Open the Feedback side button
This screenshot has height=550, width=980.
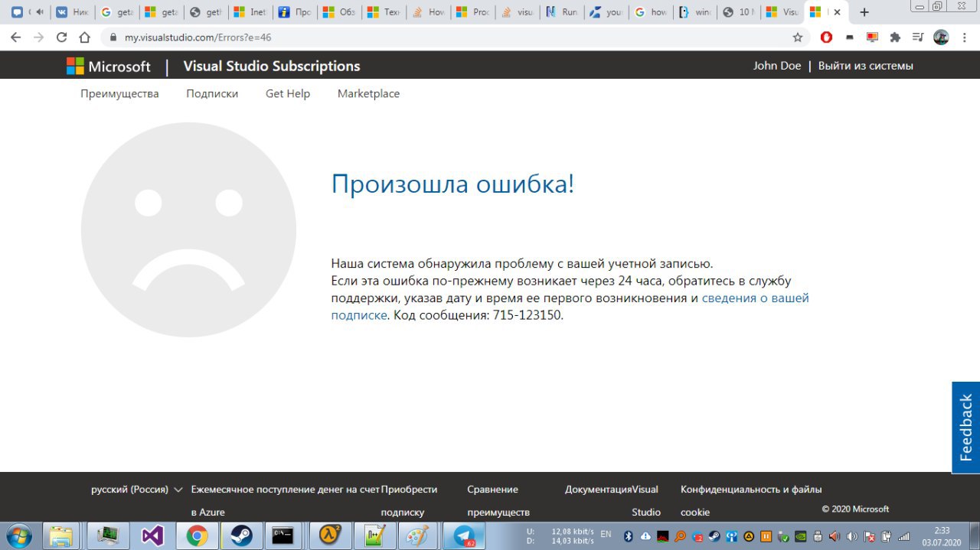pos(965,428)
